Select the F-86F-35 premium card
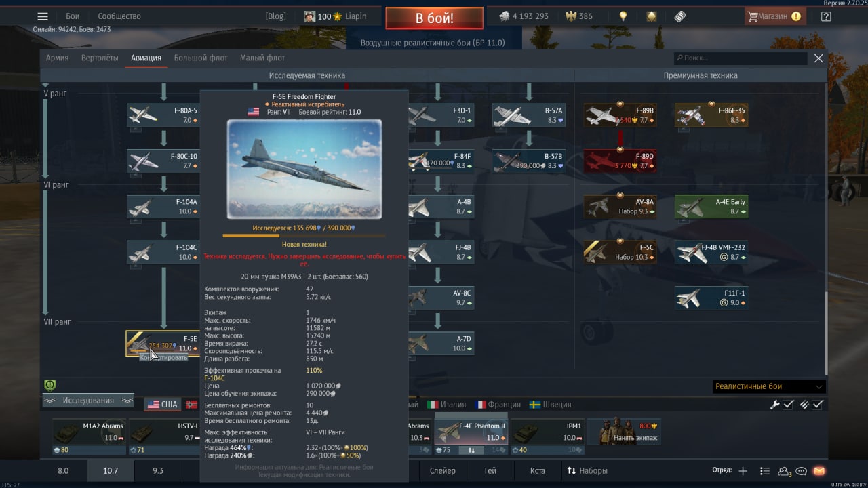This screenshot has height=488, width=868. click(711, 115)
